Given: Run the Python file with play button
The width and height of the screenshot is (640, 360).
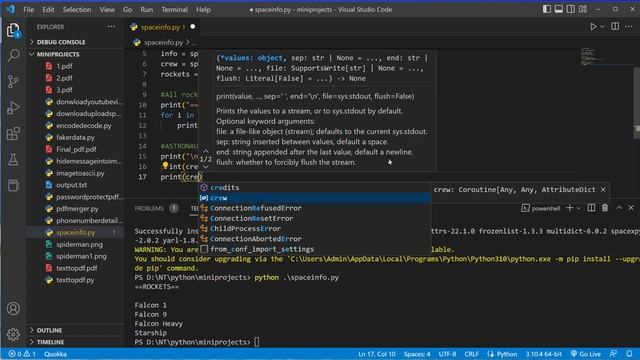Looking at the screenshot, I should click(593, 27).
